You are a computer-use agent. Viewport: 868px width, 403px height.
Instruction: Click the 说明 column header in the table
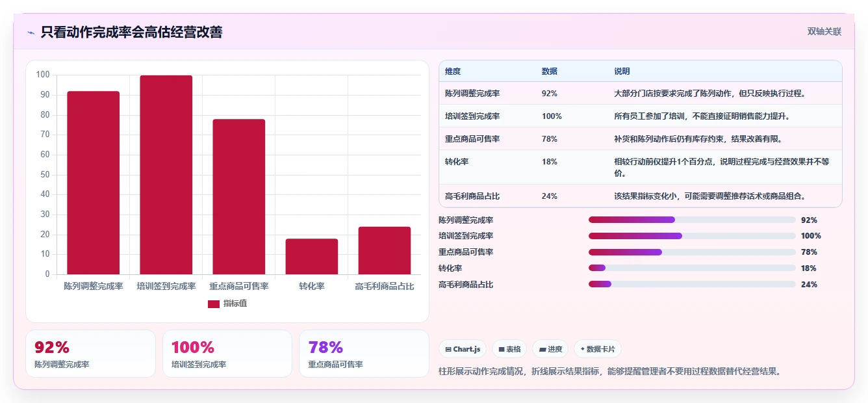[x=622, y=71]
